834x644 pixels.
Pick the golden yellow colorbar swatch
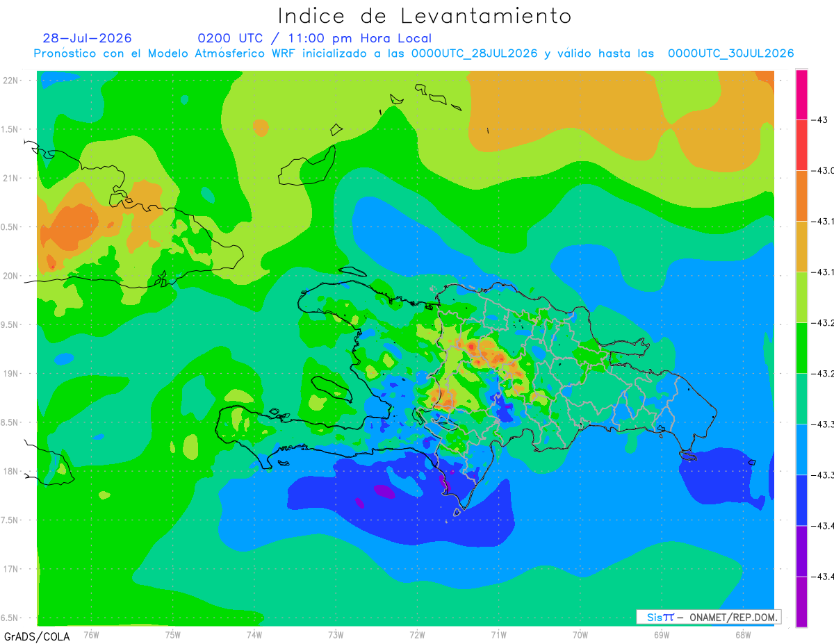point(801,246)
